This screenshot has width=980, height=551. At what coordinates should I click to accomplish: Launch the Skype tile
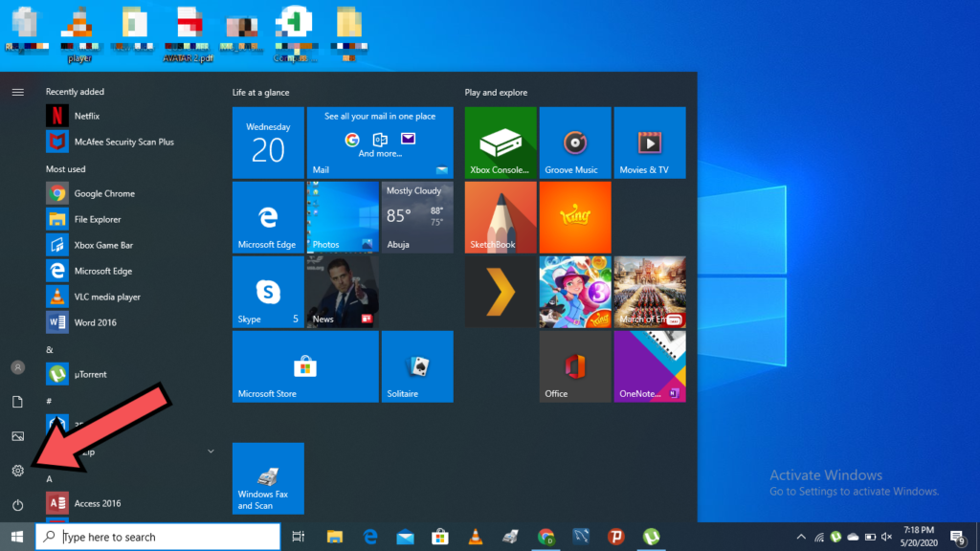(x=268, y=292)
